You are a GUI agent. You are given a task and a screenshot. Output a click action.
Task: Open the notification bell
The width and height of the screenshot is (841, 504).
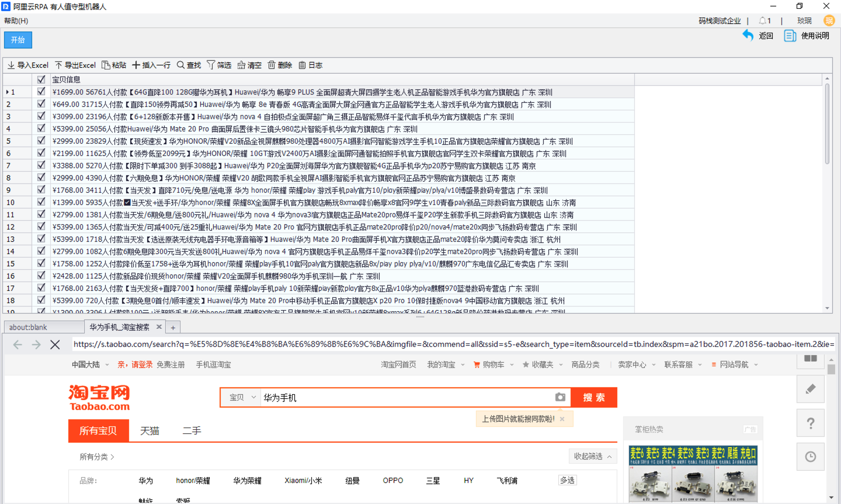(x=762, y=21)
